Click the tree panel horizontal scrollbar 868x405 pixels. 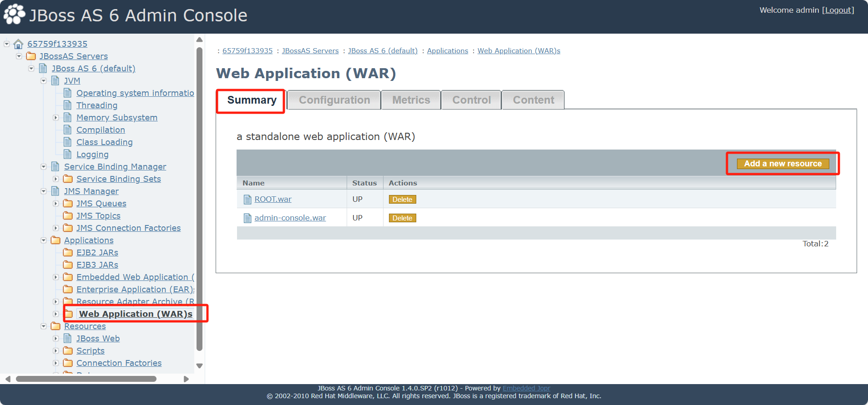coord(86,379)
